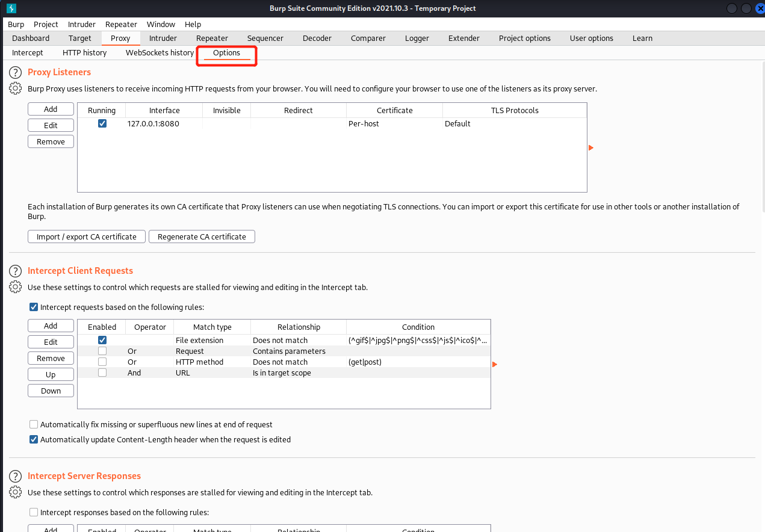
Task: Switch to the Comparer tab
Action: click(x=368, y=38)
